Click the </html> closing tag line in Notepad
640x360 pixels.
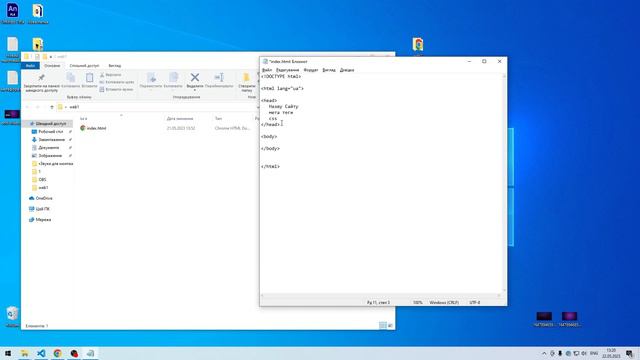click(270, 167)
